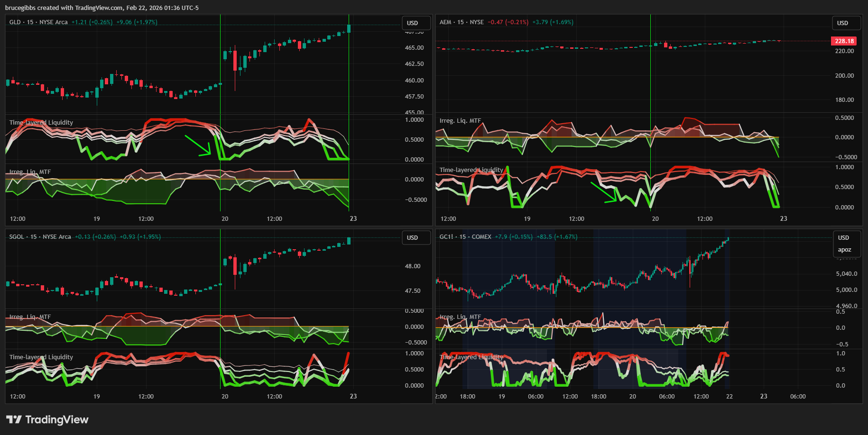Select the GLD symbol title in chart legend
This screenshot has width=868, height=435.
(x=38, y=22)
